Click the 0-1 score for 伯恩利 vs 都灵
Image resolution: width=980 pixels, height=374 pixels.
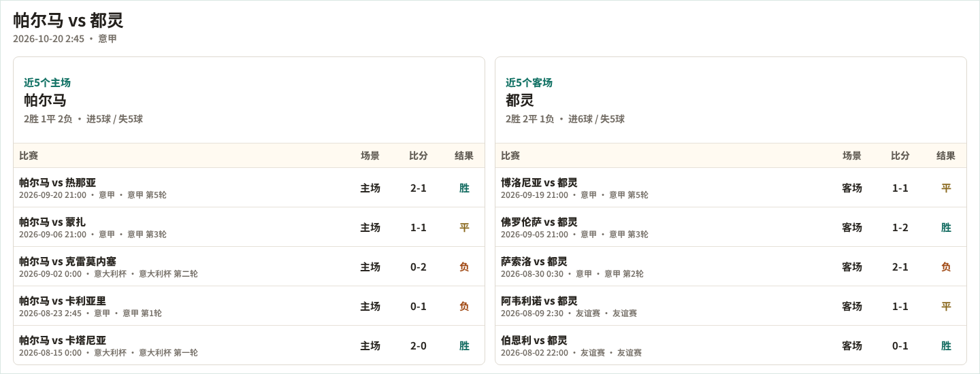[900, 345]
